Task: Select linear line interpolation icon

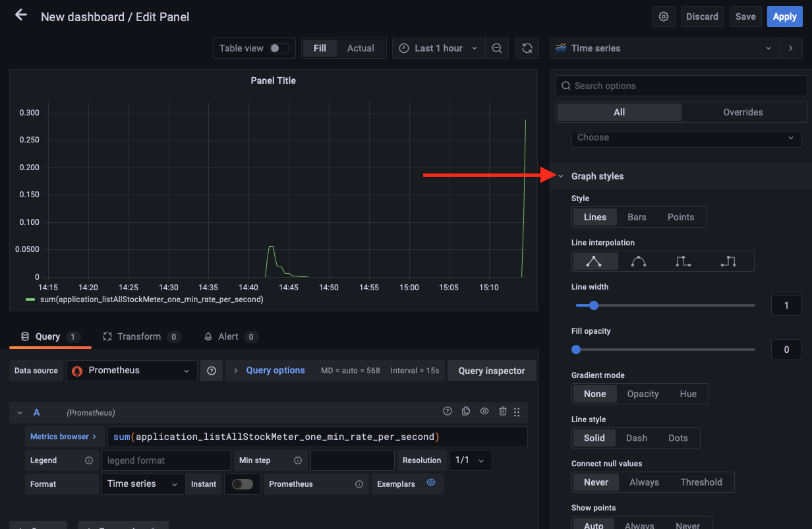Action: point(594,261)
